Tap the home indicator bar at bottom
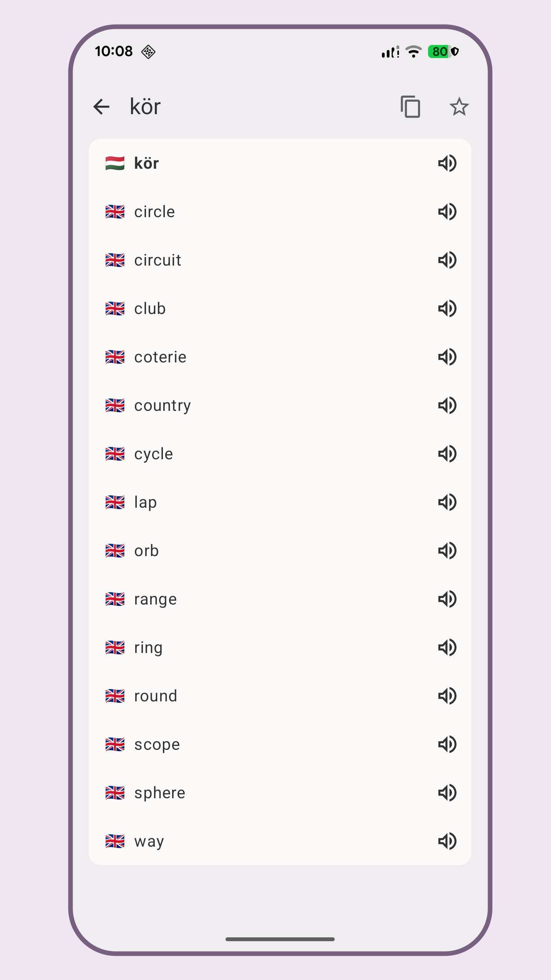551x980 pixels. [x=280, y=939]
